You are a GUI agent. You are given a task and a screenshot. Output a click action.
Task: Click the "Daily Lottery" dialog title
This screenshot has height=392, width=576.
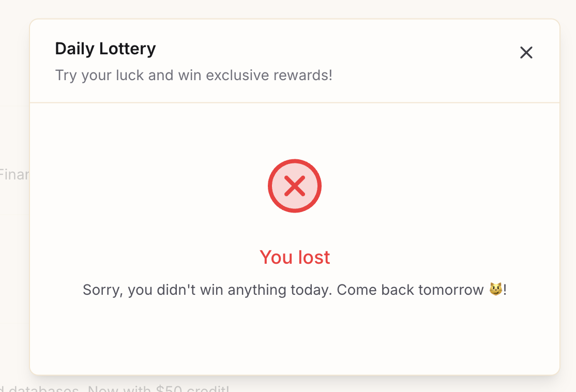(x=105, y=49)
